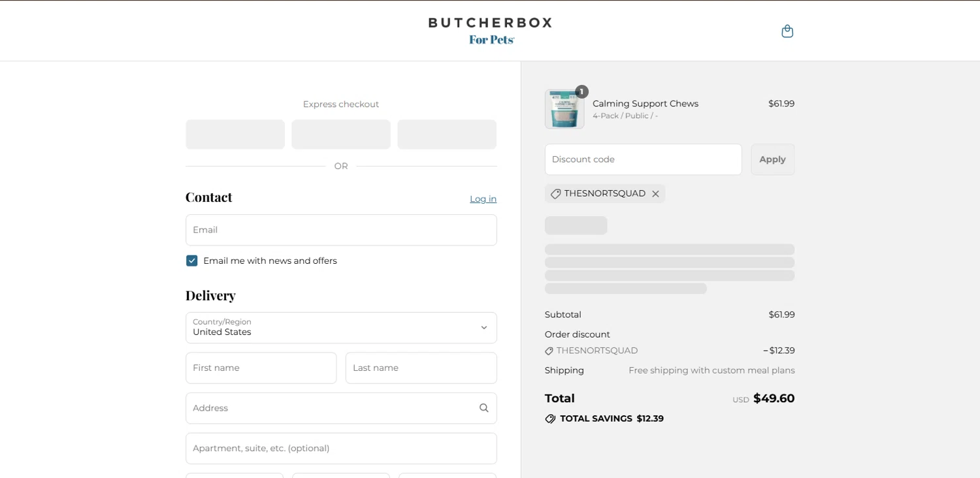The image size is (980, 478).
Task: Click the Last name field
Action: pos(421,368)
